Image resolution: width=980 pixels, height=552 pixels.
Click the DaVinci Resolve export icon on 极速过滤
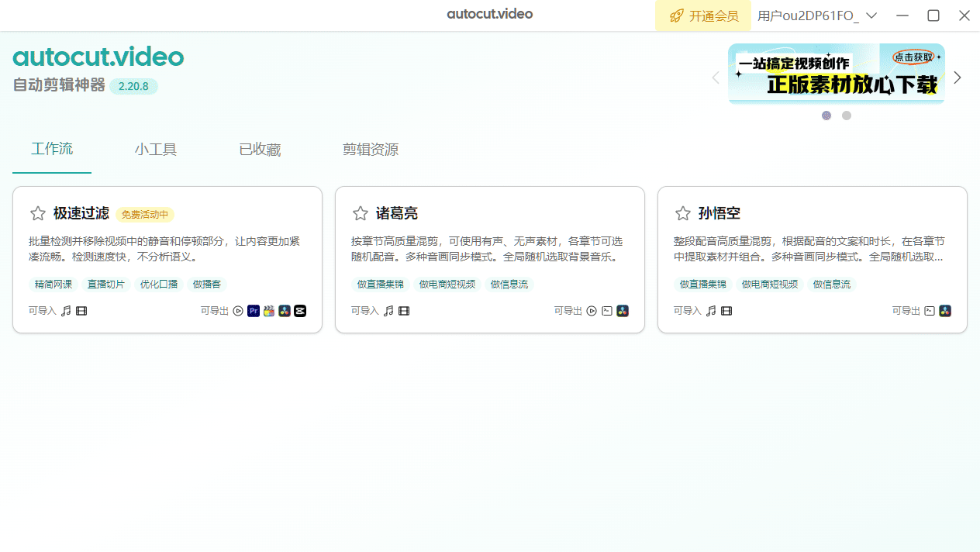coord(285,311)
